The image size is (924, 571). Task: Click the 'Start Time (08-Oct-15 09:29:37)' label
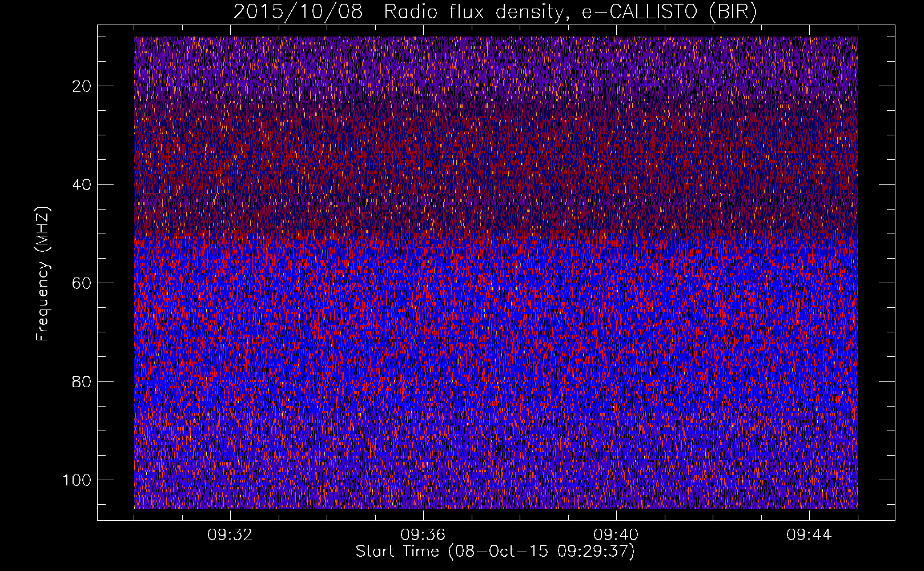(495, 552)
